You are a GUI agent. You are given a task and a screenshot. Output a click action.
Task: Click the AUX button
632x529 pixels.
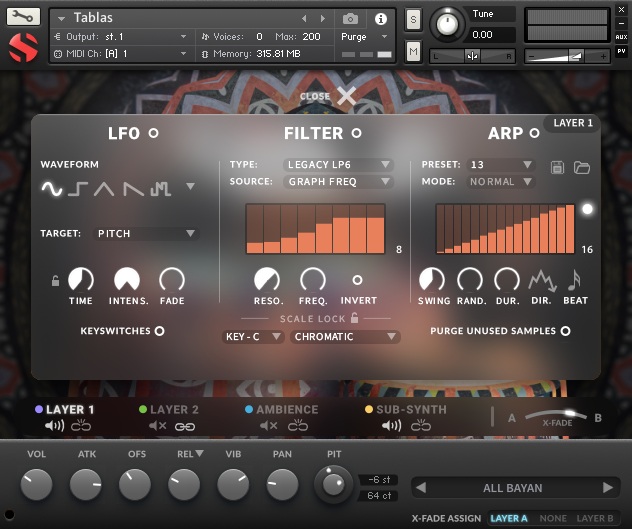coord(621,37)
